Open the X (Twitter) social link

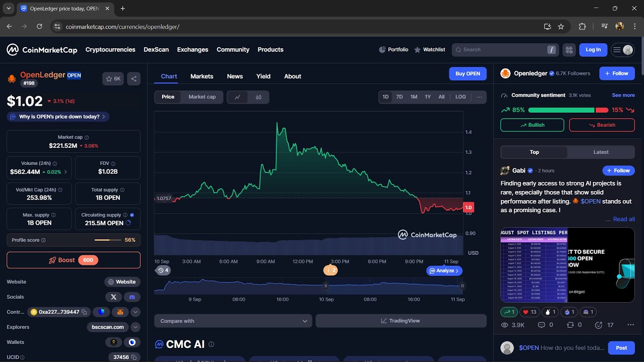pyautogui.click(x=113, y=297)
